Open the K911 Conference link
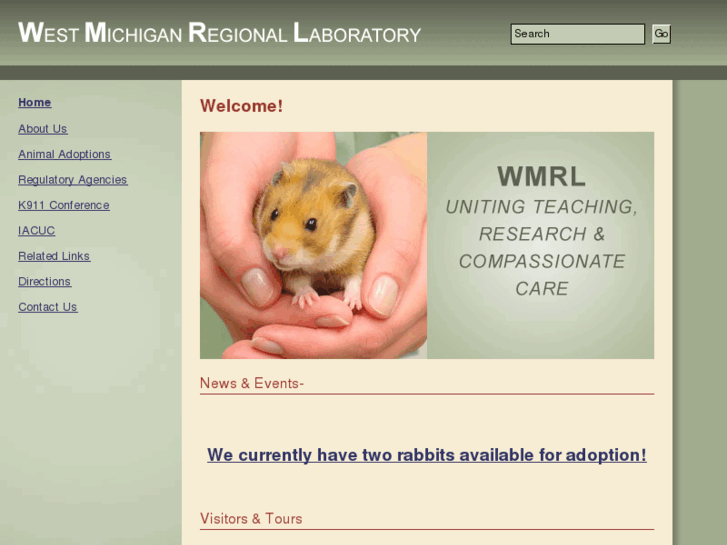Image resolution: width=727 pixels, height=545 pixels. [x=64, y=205]
